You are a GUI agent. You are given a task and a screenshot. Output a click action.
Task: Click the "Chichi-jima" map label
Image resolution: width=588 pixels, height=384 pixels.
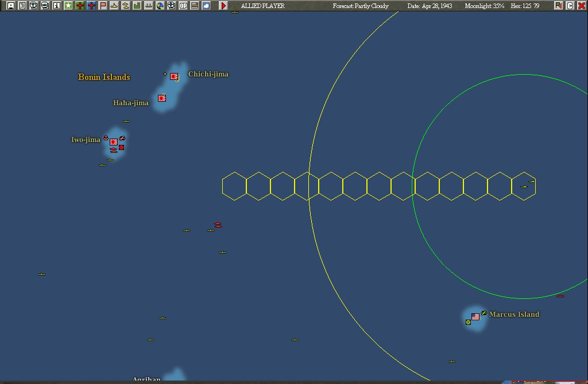(208, 74)
